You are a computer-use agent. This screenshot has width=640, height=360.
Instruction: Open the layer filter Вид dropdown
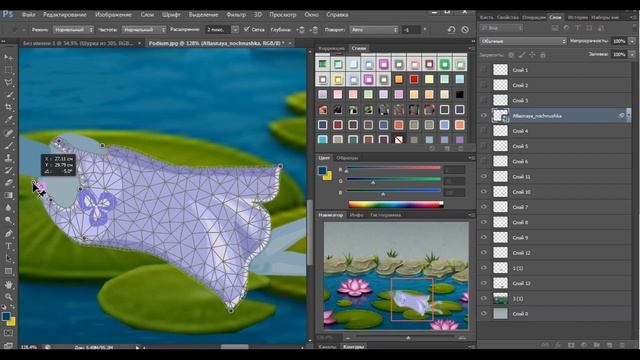point(501,28)
